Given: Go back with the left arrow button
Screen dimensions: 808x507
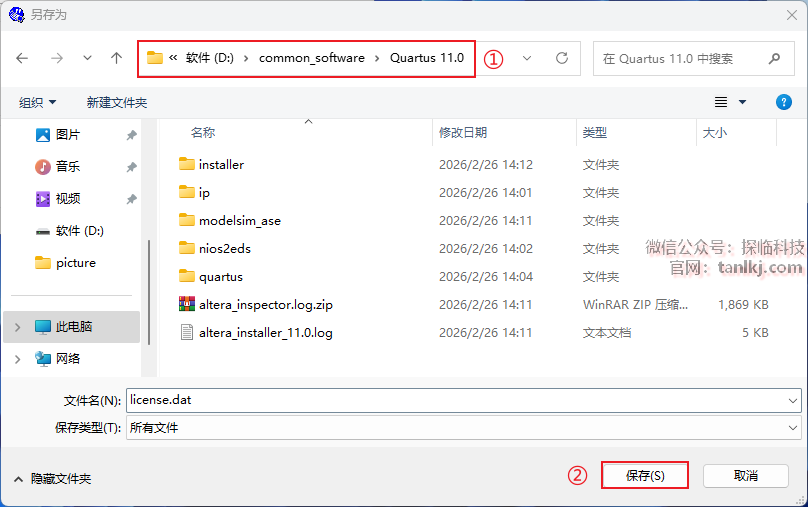Looking at the screenshot, I should click(22, 58).
